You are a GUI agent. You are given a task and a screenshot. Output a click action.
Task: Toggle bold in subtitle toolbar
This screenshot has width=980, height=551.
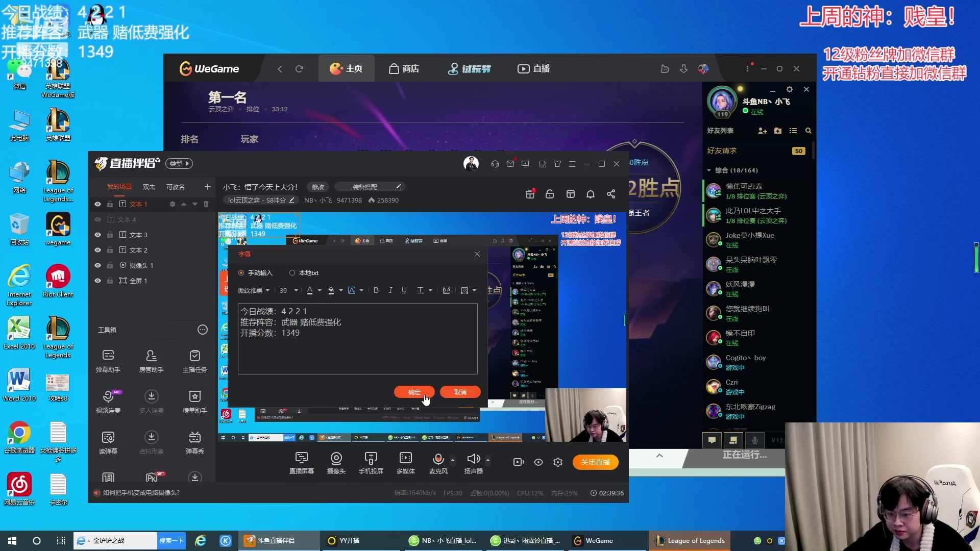tap(376, 290)
